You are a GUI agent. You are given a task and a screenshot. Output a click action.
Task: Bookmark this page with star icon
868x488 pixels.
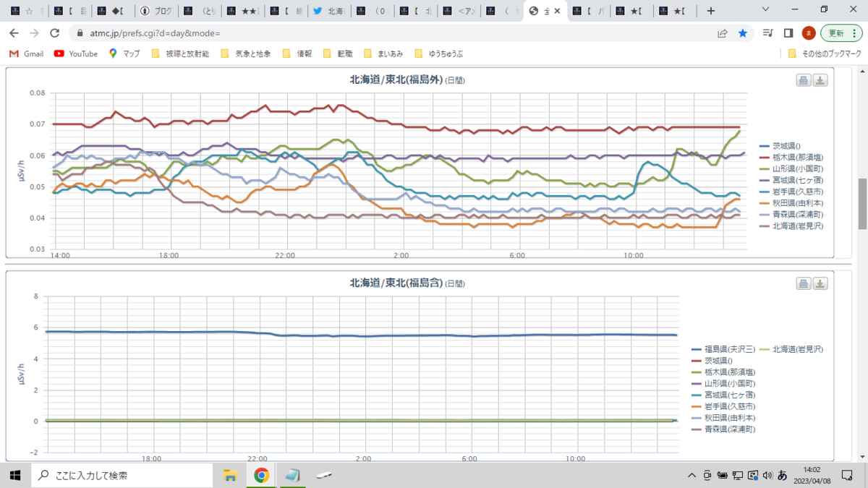742,33
